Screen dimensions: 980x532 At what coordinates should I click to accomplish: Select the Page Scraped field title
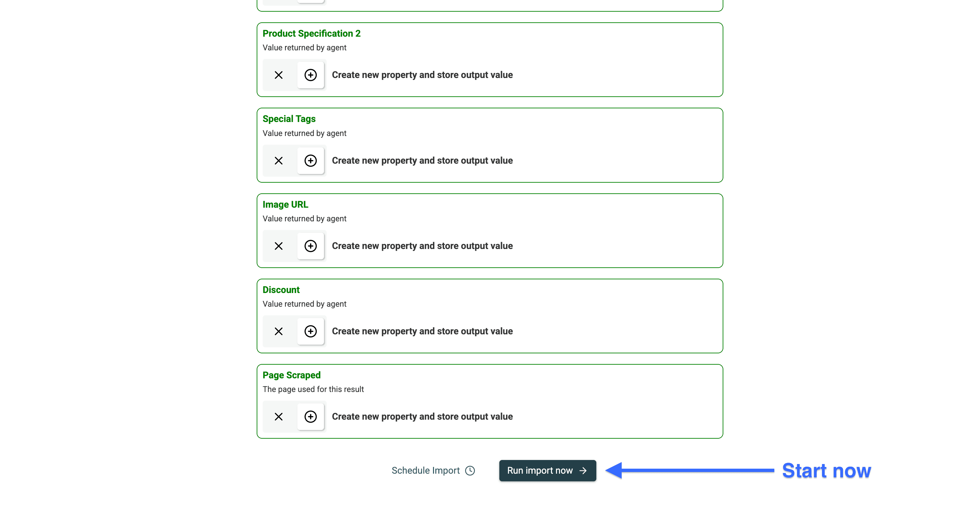pos(291,375)
